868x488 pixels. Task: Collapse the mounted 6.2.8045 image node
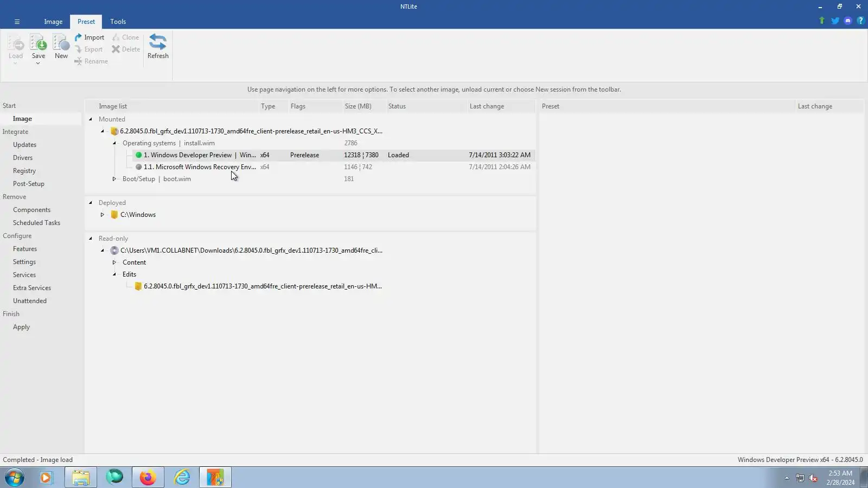coord(103,131)
